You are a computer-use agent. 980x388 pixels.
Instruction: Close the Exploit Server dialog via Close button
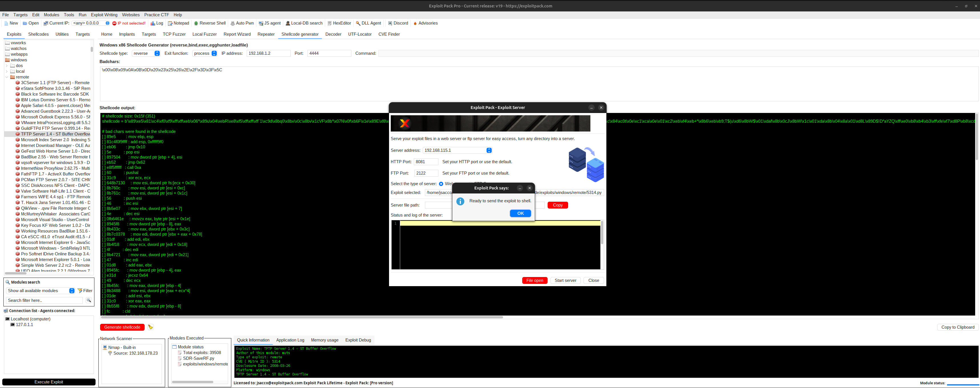click(x=594, y=281)
